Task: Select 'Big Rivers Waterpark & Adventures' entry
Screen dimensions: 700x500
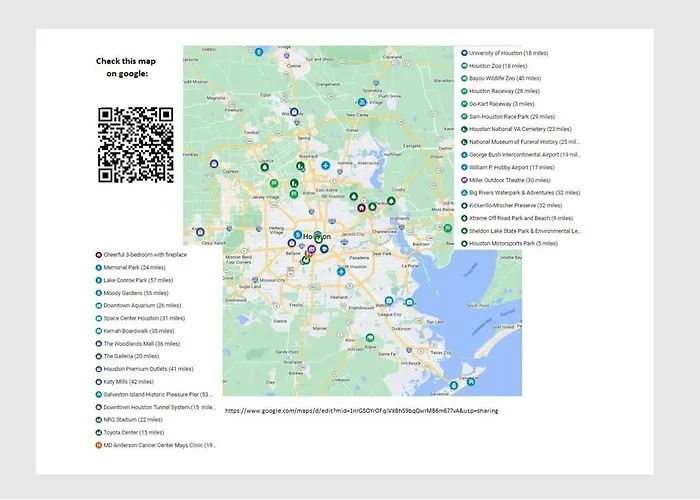Action: 525,193
